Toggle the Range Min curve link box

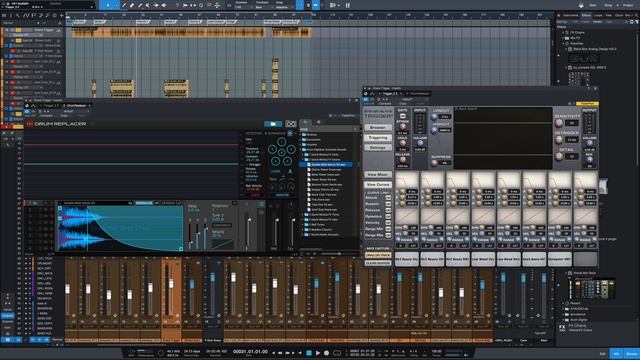pos(388,229)
